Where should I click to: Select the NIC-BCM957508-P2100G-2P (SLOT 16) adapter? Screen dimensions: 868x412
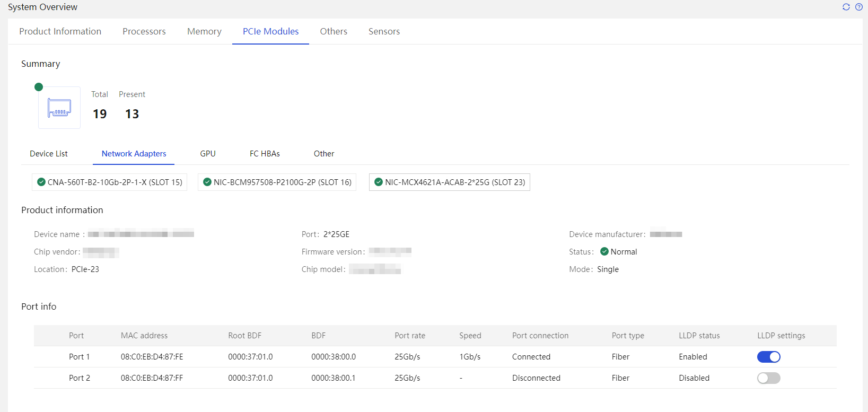[x=277, y=182]
